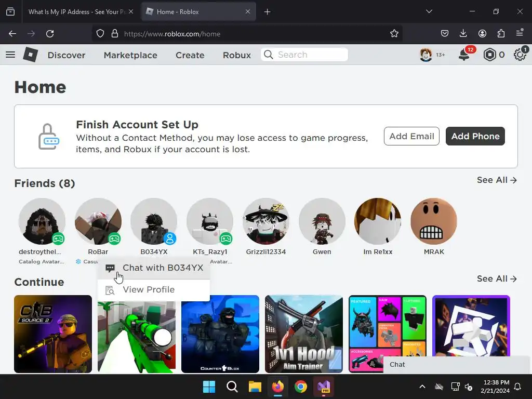
Task: Open the Roblox hamburger navigation menu
Action: pyautogui.click(x=10, y=55)
